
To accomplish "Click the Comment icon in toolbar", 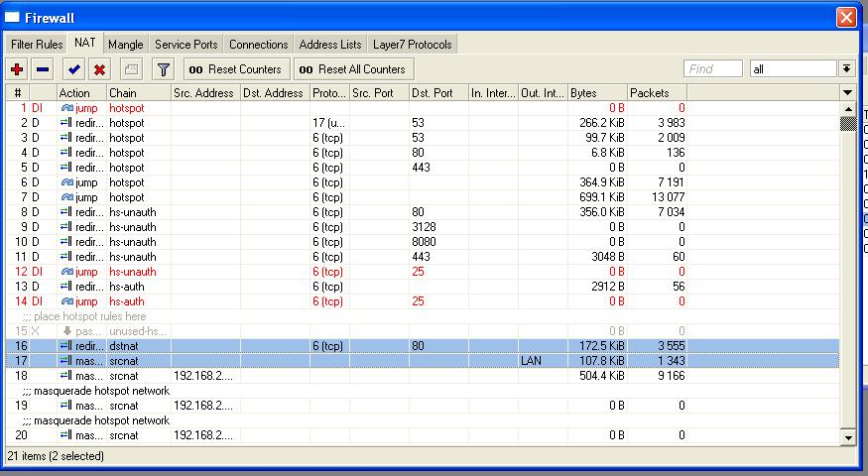I will click(131, 69).
